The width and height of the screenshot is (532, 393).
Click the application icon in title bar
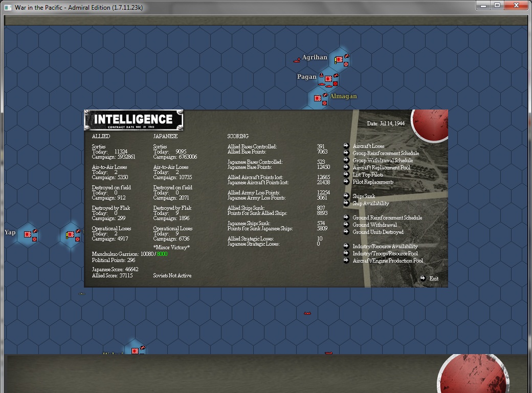point(8,8)
